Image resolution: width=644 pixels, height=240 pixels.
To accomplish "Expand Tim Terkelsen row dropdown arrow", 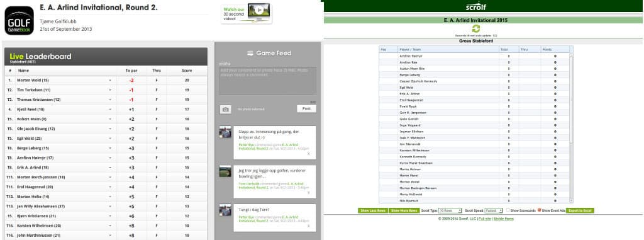I will coord(110,90).
